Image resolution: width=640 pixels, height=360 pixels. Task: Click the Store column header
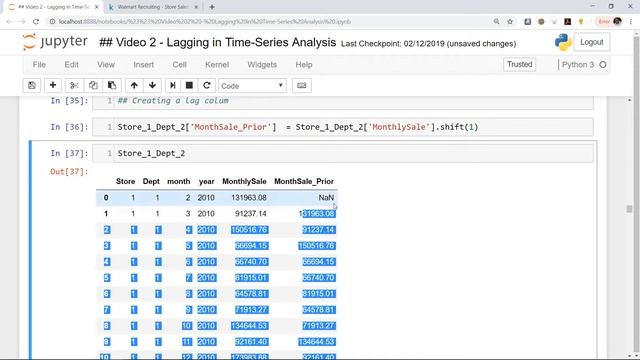pos(125,181)
